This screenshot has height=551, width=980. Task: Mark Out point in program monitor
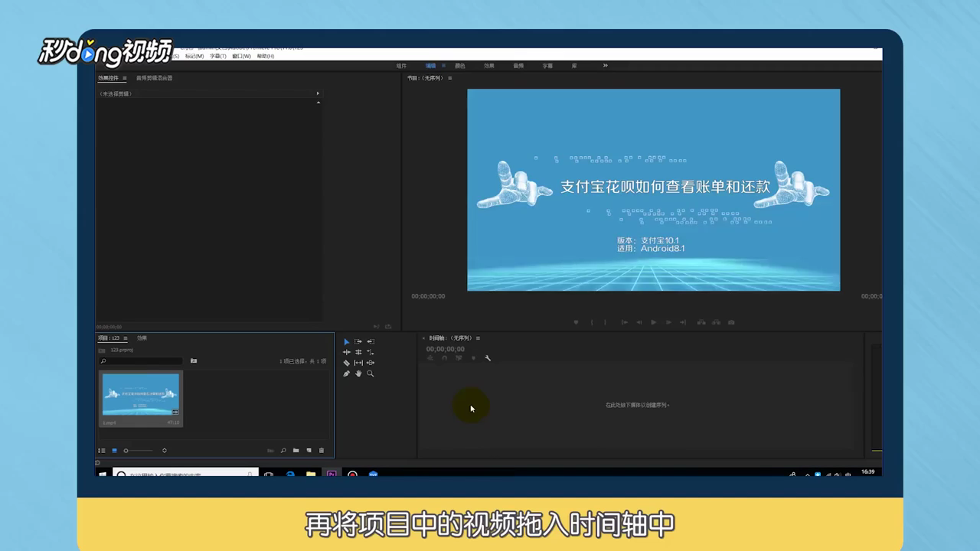[605, 322]
